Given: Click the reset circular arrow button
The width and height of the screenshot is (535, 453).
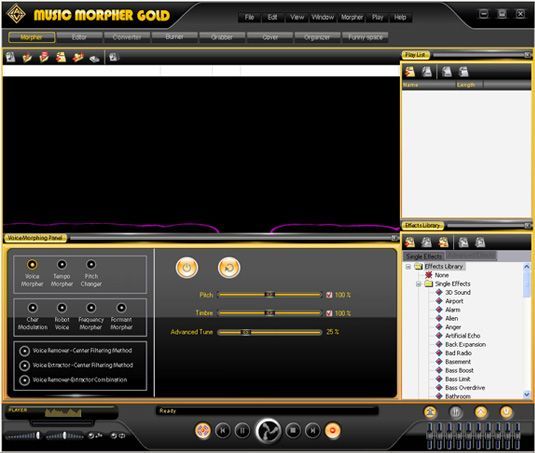Looking at the screenshot, I should point(229,268).
